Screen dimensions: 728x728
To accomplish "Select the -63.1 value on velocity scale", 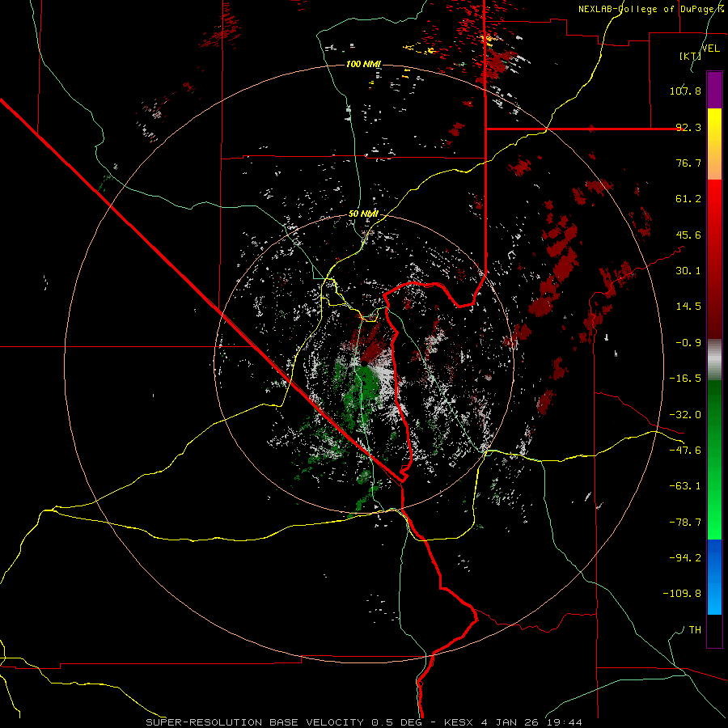I will coord(685,486).
